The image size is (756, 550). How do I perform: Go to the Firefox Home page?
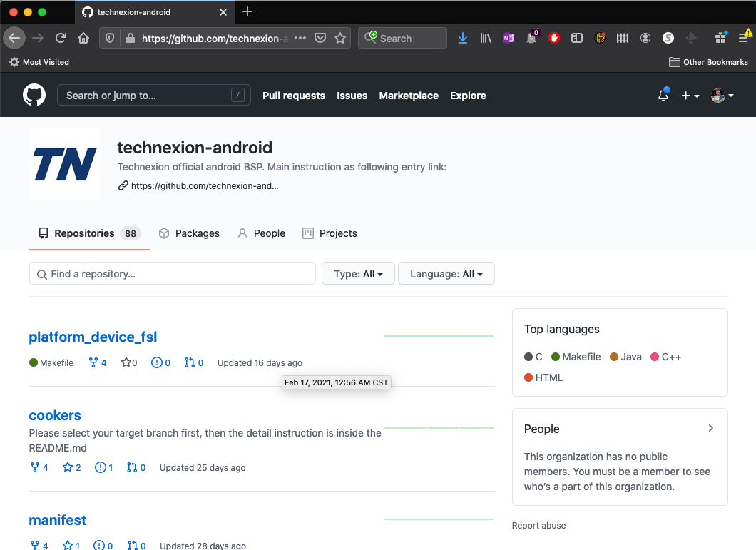[x=83, y=38]
